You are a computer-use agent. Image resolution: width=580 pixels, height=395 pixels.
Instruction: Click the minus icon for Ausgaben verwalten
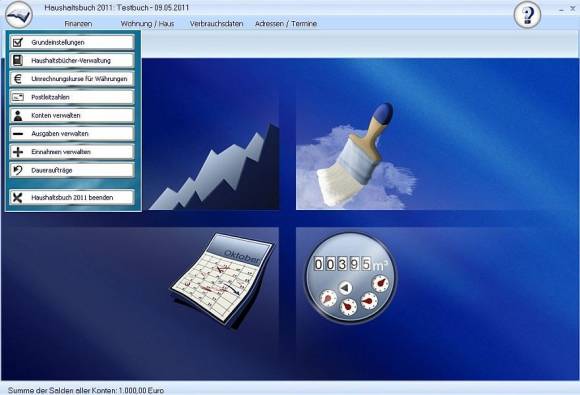pos(18,134)
